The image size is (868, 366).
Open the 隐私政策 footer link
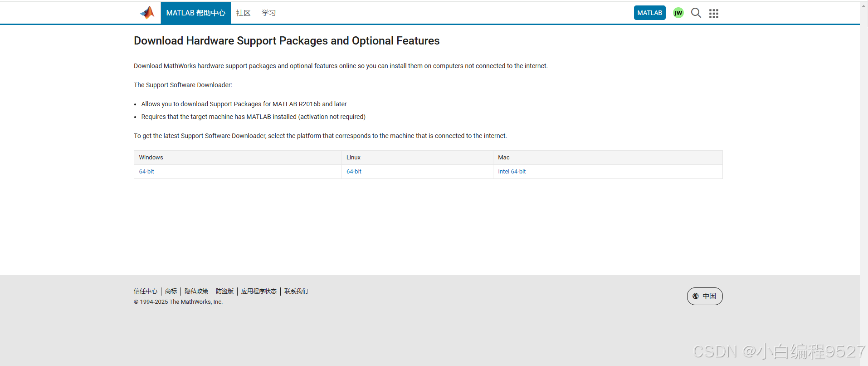[x=196, y=291]
